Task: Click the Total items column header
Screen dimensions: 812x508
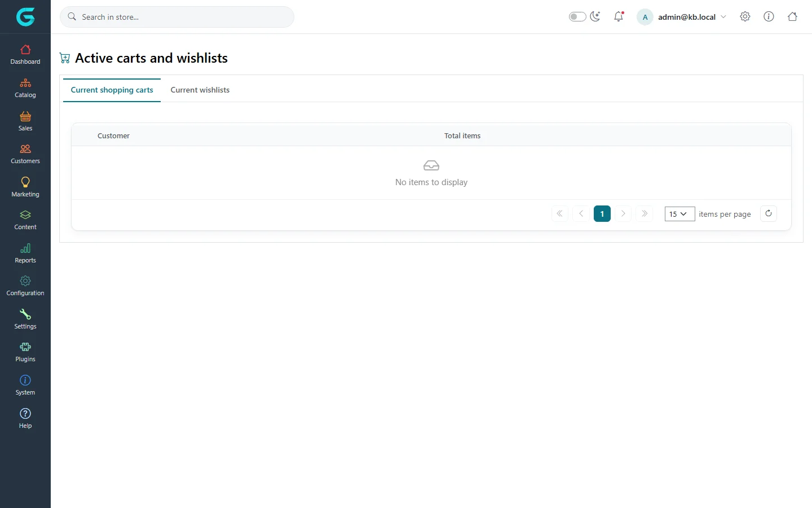Action: click(x=462, y=135)
